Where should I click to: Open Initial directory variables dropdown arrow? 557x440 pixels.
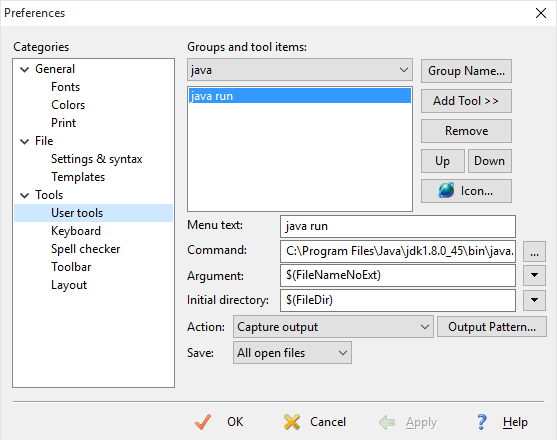tap(534, 300)
